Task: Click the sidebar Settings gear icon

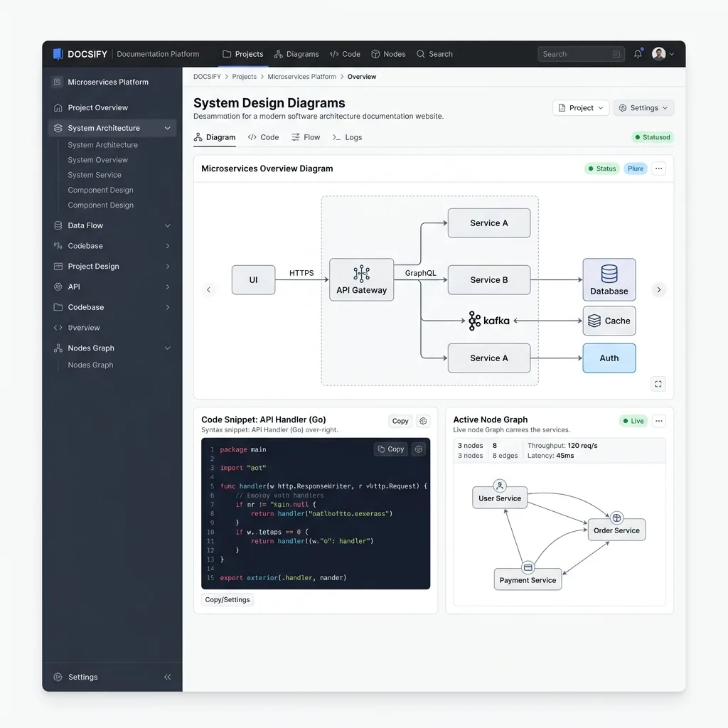Action: pyautogui.click(x=58, y=677)
